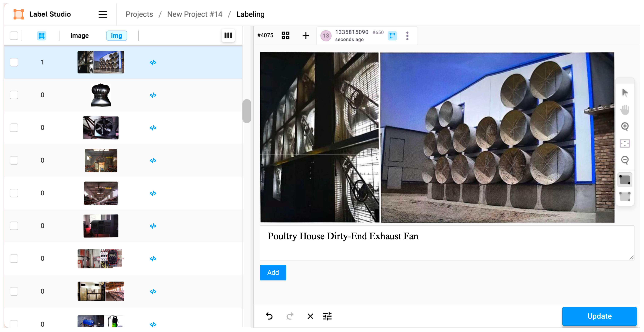644x332 pixels.
Task: Create new annotation with plus icon
Action: (x=306, y=36)
